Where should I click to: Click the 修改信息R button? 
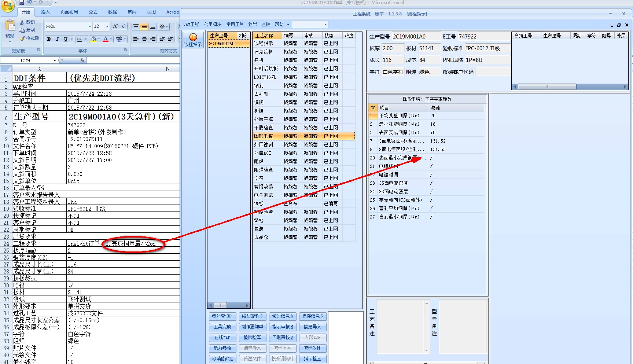click(282, 316)
